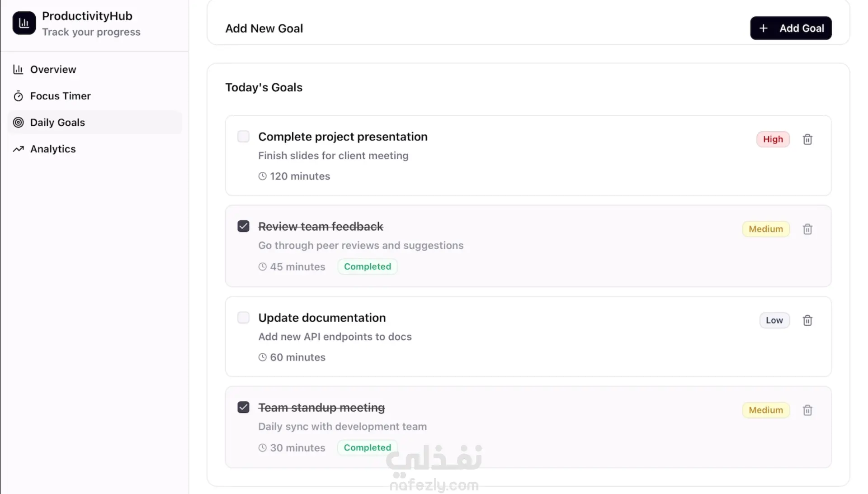868x494 pixels.
Task: Delete the Complete project presentation goal
Action: coord(807,139)
